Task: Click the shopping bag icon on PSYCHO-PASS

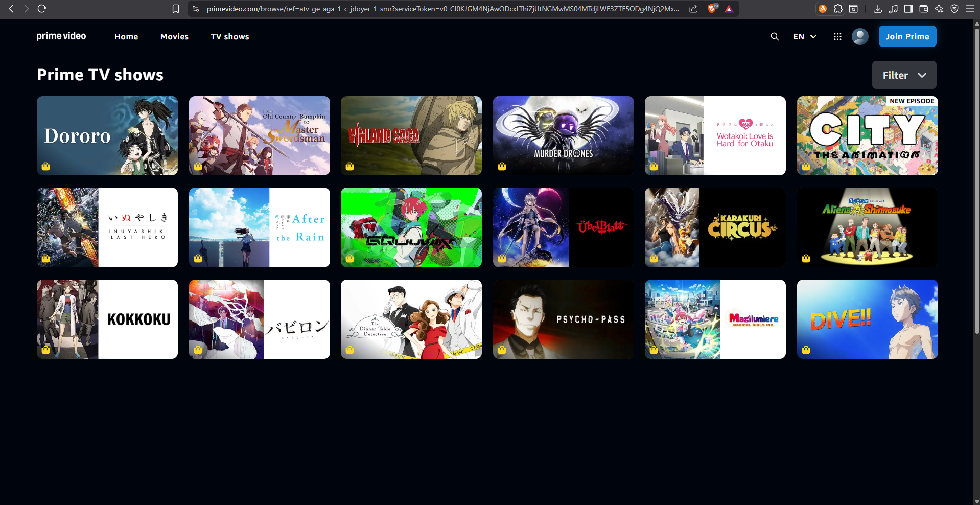Action: pos(502,350)
